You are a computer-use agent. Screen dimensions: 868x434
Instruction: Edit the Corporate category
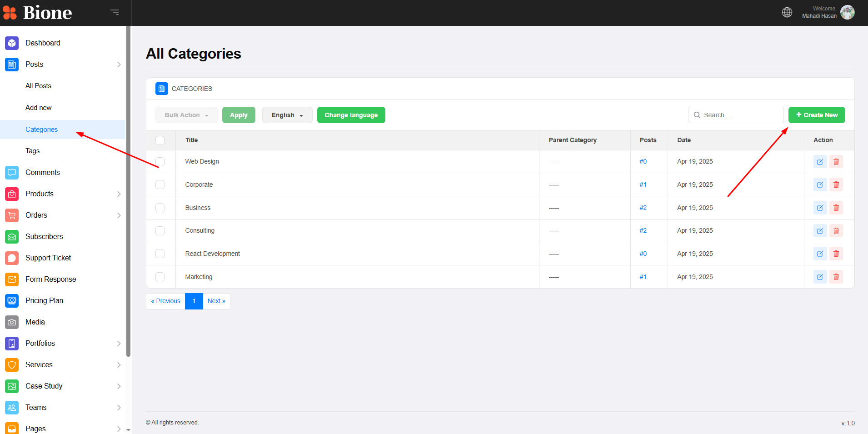point(820,185)
